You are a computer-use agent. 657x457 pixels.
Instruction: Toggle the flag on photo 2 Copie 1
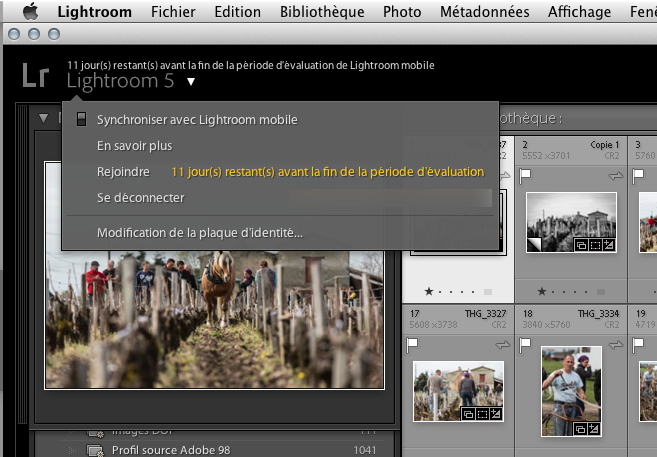point(525,176)
